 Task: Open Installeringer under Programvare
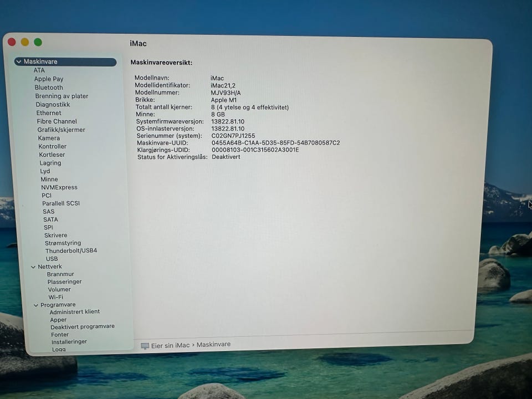[x=69, y=342]
